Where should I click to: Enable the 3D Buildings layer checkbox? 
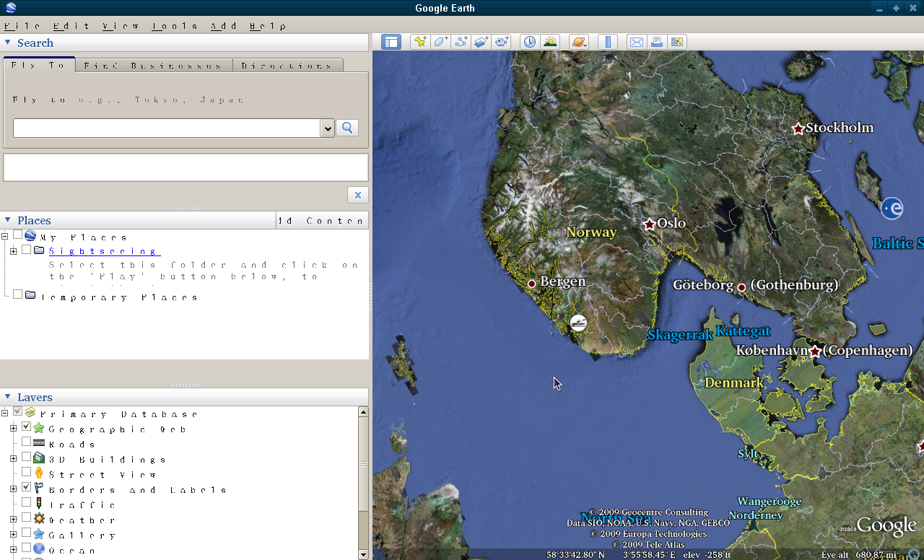[x=27, y=457]
